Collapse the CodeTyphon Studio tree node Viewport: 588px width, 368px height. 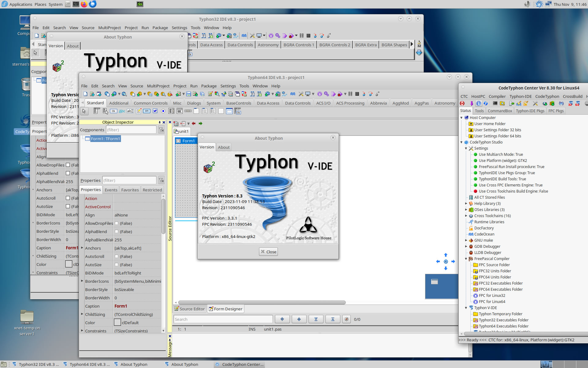point(462,142)
